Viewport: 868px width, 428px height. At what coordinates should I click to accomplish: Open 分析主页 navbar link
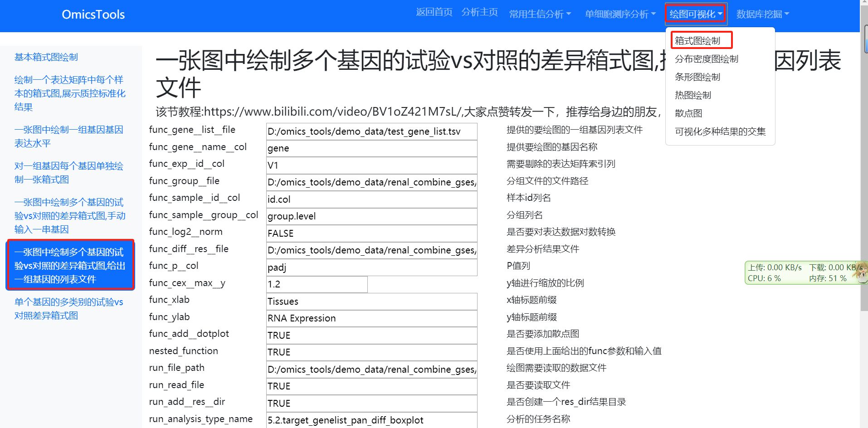tap(479, 12)
